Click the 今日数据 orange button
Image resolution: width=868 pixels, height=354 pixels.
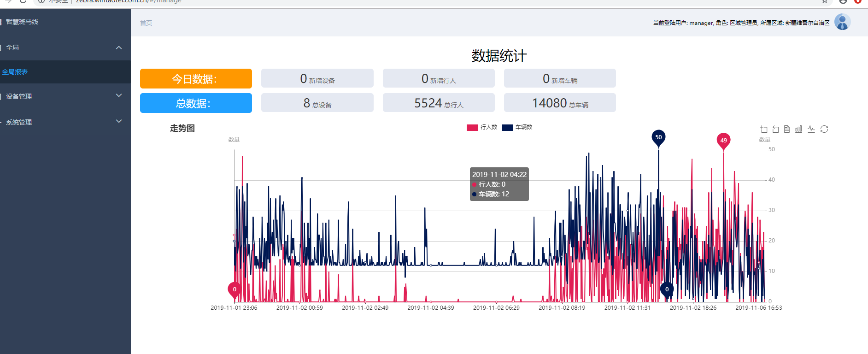(196, 78)
